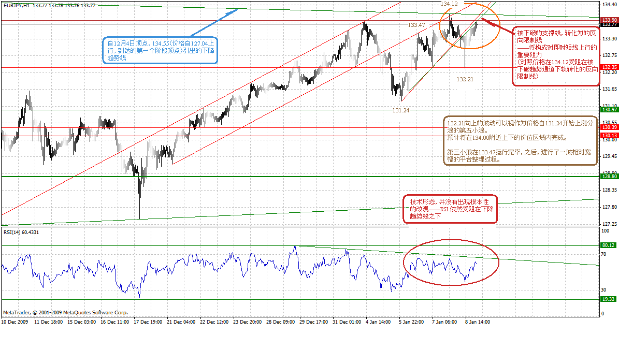This screenshot has height=364, width=619.
Task: Click the 29 Dec 17:00 time label
Action: pos(313,322)
